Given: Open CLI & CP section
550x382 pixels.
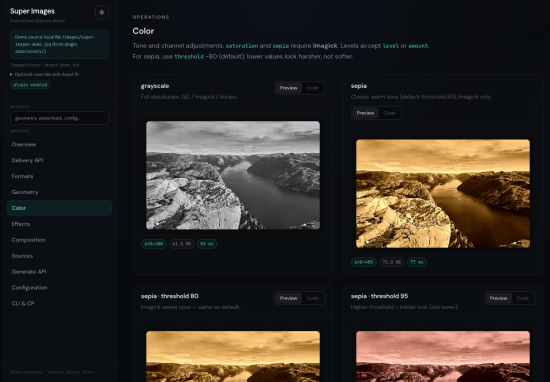Looking at the screenshot, I should [x=59, y=303].
